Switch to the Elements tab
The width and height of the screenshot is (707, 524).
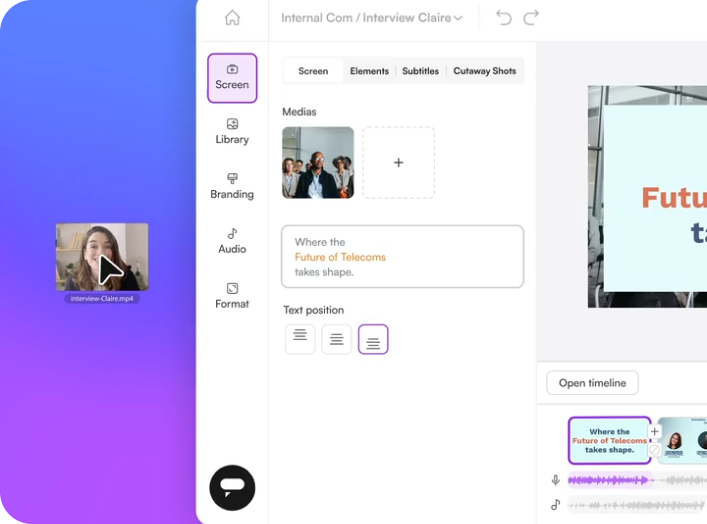pyautogui.click(x=369, y=71)
